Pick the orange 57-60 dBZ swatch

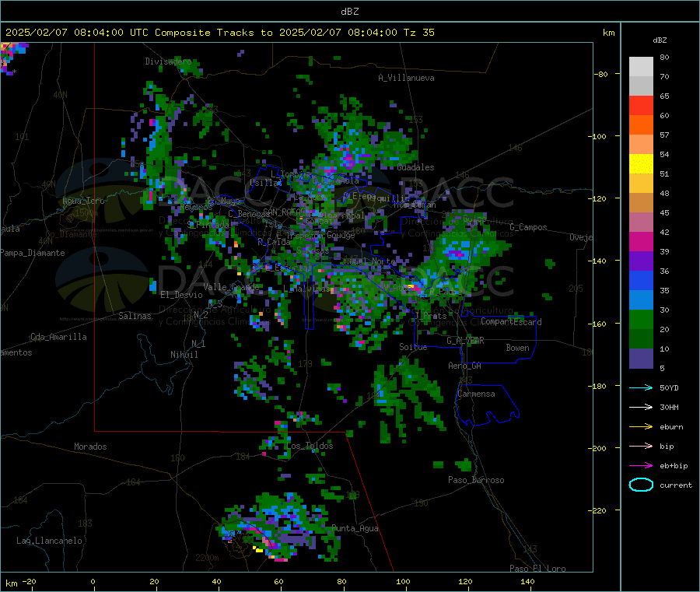(641, 125)
